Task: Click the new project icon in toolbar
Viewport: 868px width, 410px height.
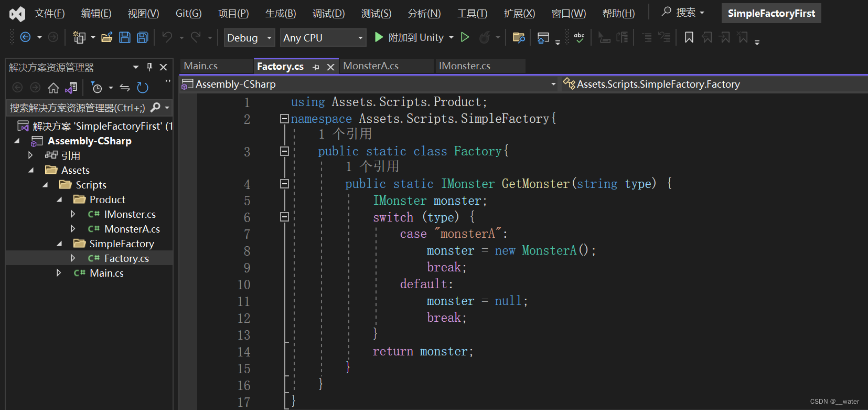Action: pos(79,37)
